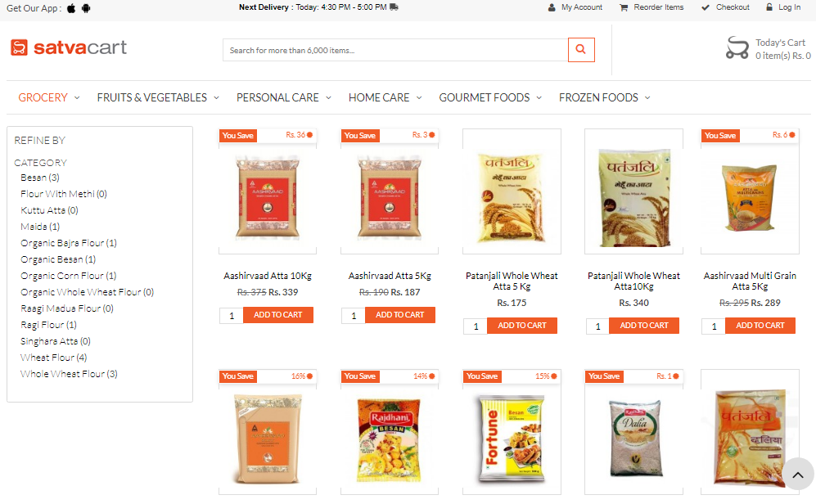This screenshot has height=504, width=816.
Task: Open the Gourmet Foods menu
Action: pyautogui.click(x=484, y=98)
